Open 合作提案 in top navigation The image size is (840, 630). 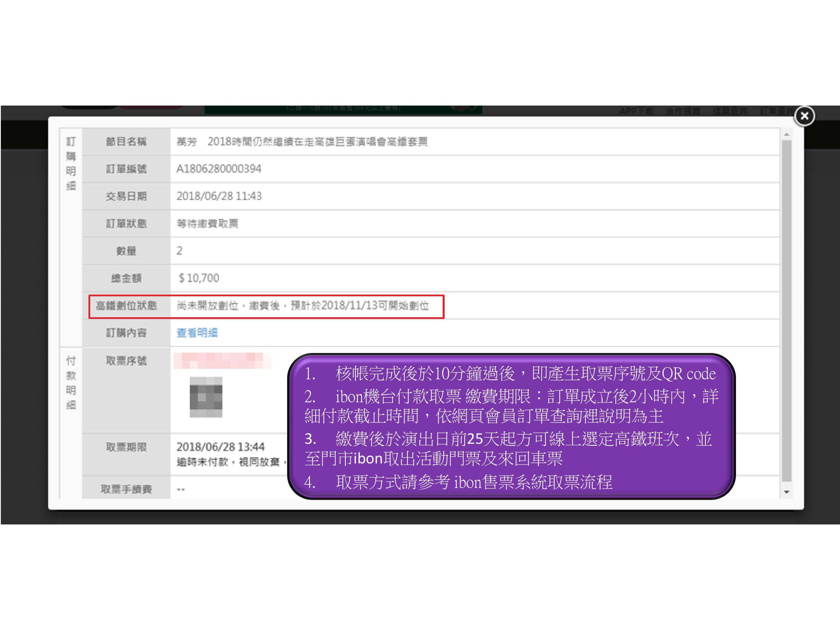(683, 111)
